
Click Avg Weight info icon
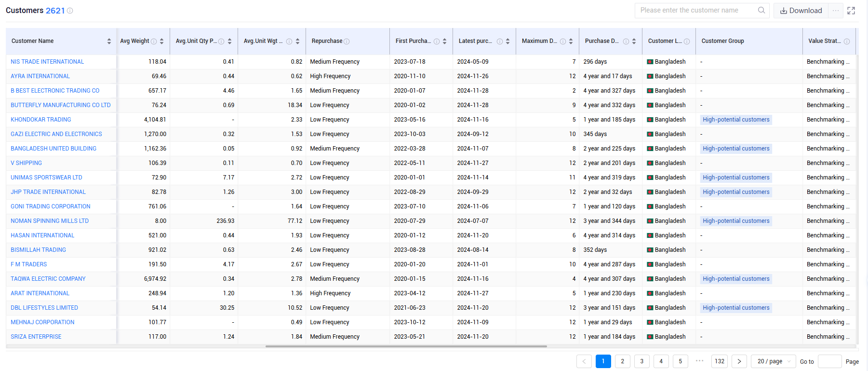click(x=154, y=41)
